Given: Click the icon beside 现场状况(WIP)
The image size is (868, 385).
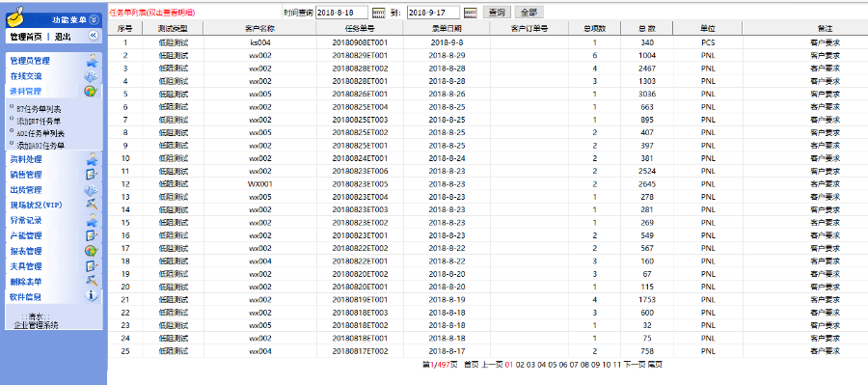Looking at the screenshot, I should [x=92, y=205].
